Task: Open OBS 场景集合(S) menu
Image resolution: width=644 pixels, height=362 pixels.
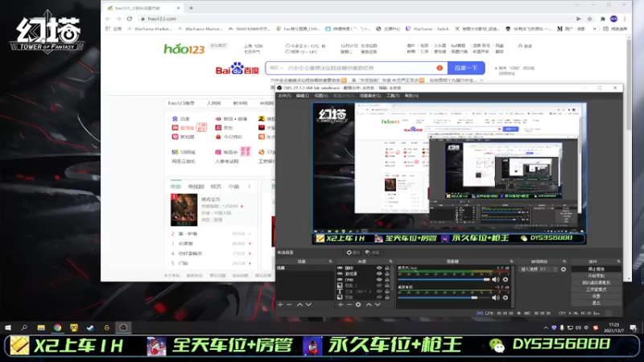Action: point(370,96)
